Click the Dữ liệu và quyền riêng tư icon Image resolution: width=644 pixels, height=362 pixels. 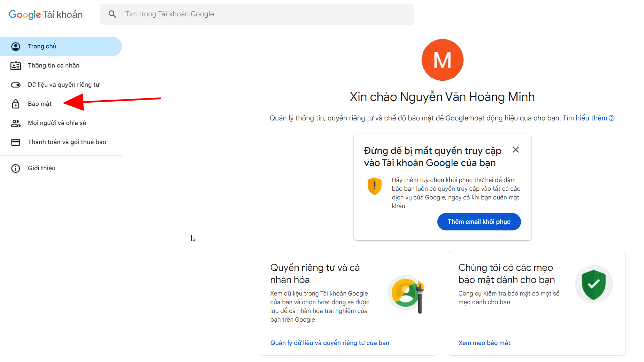(x=16, y=85)
